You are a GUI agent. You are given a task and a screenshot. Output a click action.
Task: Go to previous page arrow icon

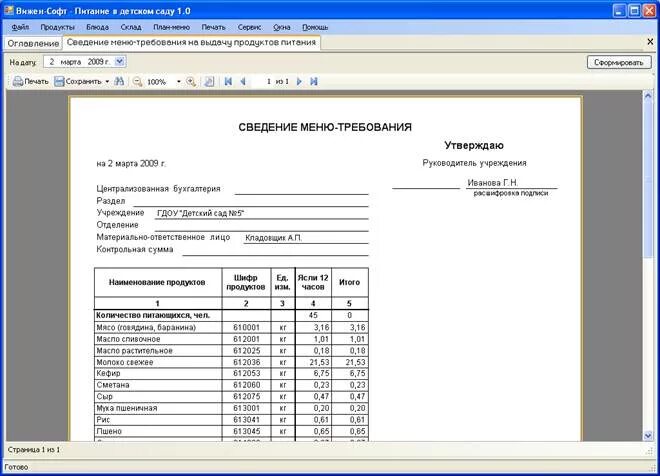(x=243, y=81)
